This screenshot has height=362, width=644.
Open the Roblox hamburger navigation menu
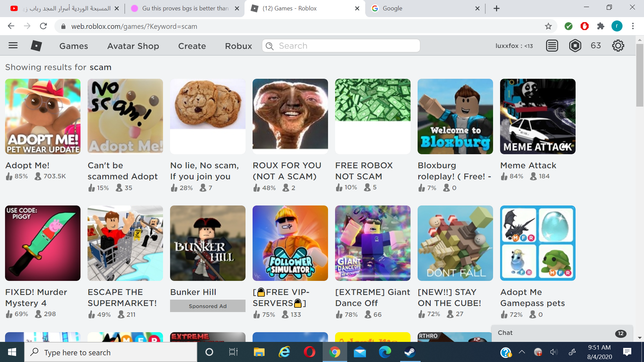(x=13, y=45)
